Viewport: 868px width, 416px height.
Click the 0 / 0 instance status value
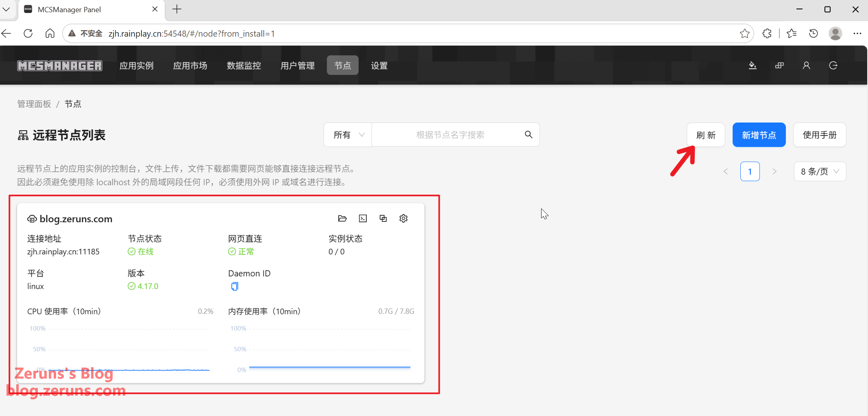[x=337, y=252]
